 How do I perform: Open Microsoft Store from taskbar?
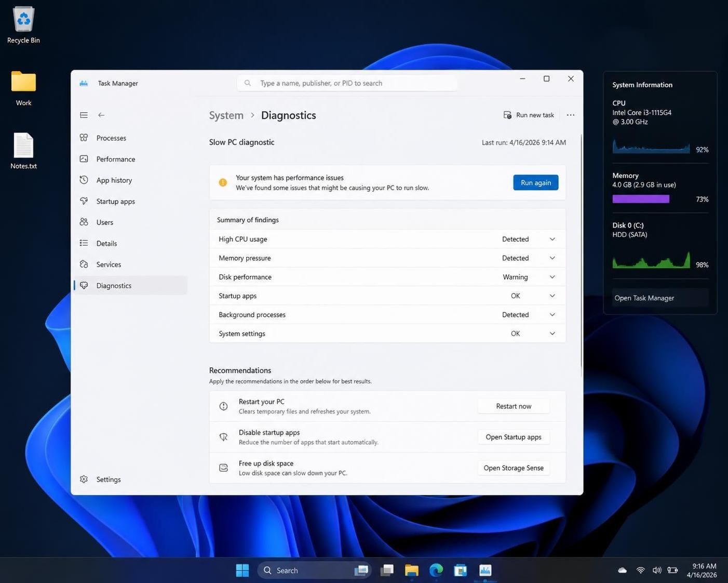pos(461,571)
